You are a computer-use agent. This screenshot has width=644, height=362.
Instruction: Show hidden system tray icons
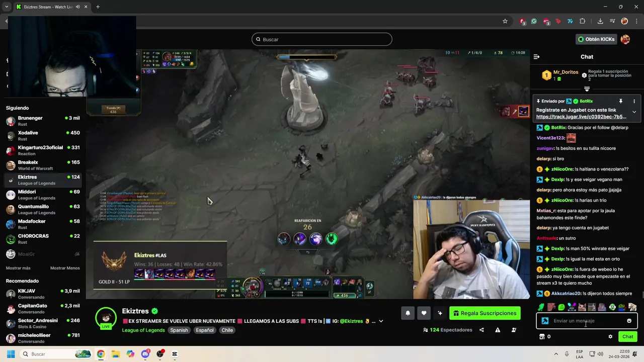click(x=555, y=354)
